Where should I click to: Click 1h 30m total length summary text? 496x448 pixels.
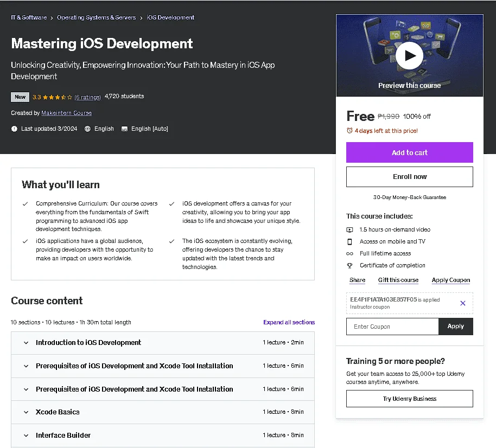pos(105,322)
